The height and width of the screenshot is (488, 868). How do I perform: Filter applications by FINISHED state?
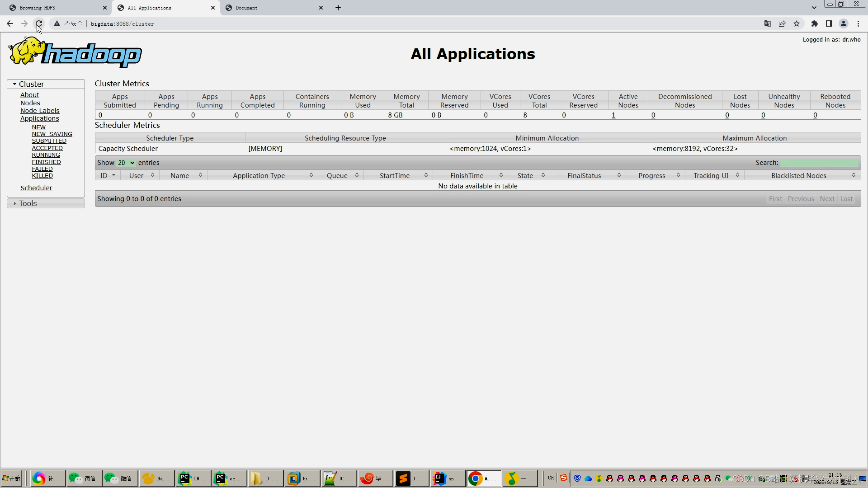click(x=46, y=162)
